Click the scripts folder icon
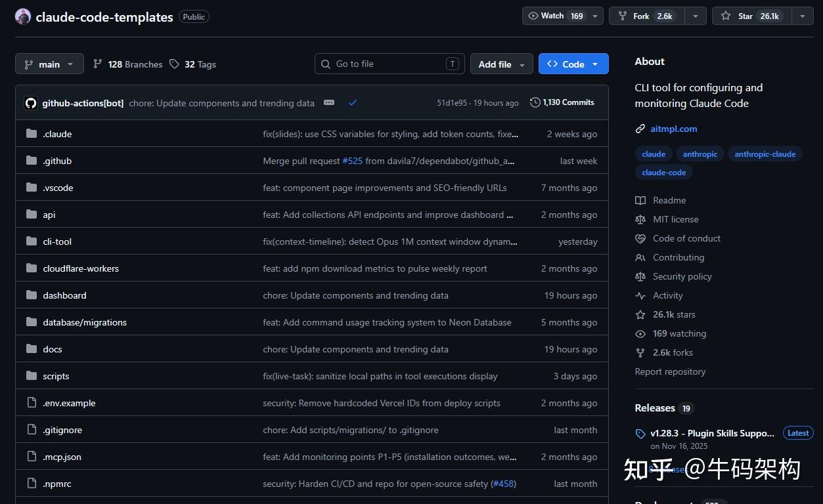This screenshot has height=504, width=823. [32, 376]
